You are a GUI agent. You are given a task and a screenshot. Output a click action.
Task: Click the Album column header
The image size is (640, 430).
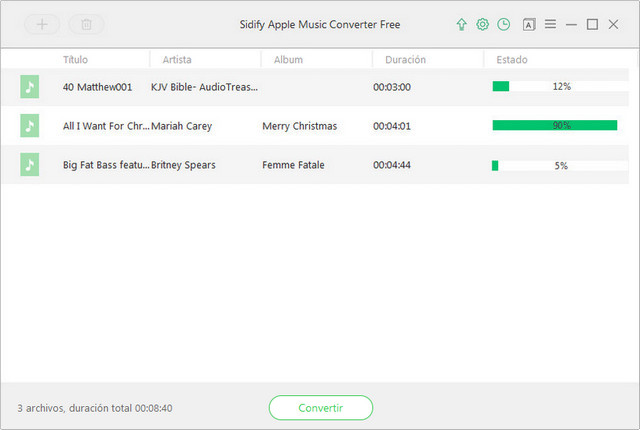288,60
